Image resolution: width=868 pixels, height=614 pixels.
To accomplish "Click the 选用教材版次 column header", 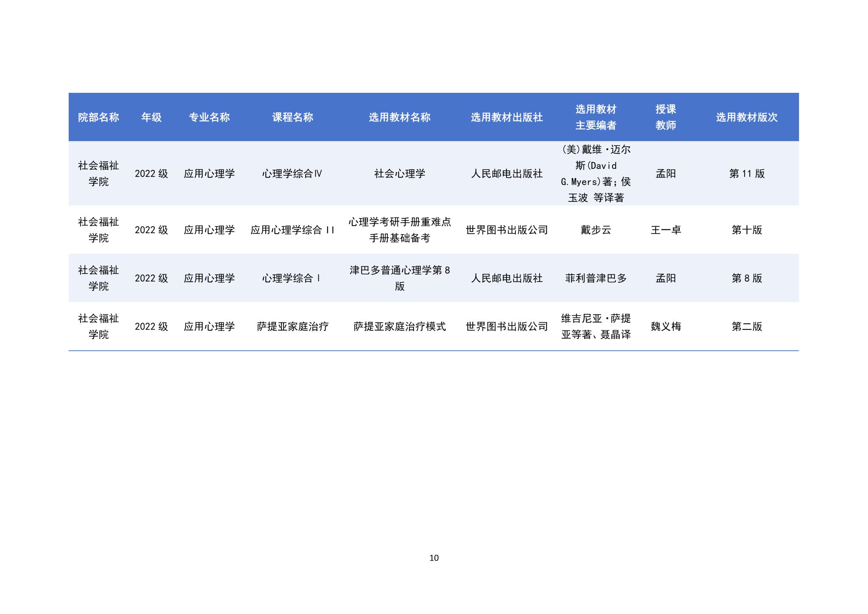I will tap(747, 117).
